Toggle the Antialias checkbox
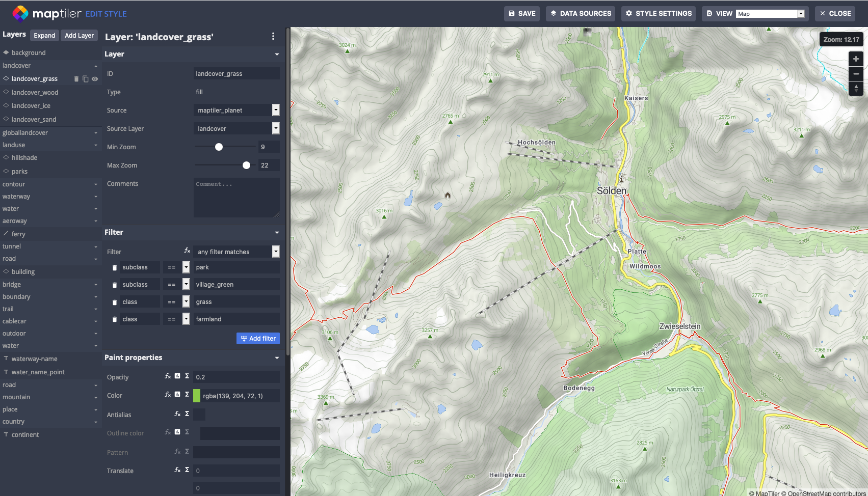The height and width of the screenshot is (496, 868). pos(199,415)
